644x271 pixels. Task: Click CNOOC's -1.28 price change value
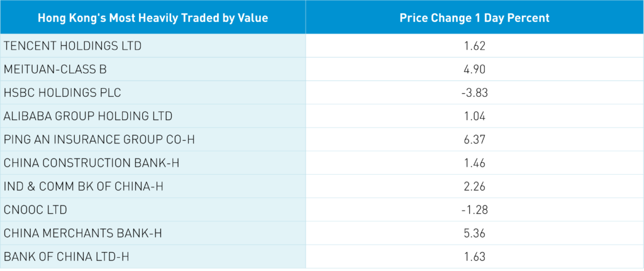474,209
